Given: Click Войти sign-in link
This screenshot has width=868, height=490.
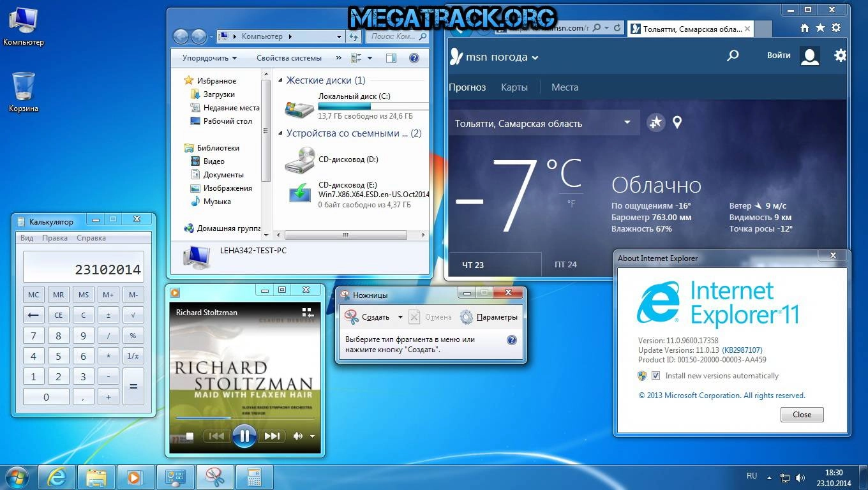Looking at the screenshot, I should (x=779, y=56).
